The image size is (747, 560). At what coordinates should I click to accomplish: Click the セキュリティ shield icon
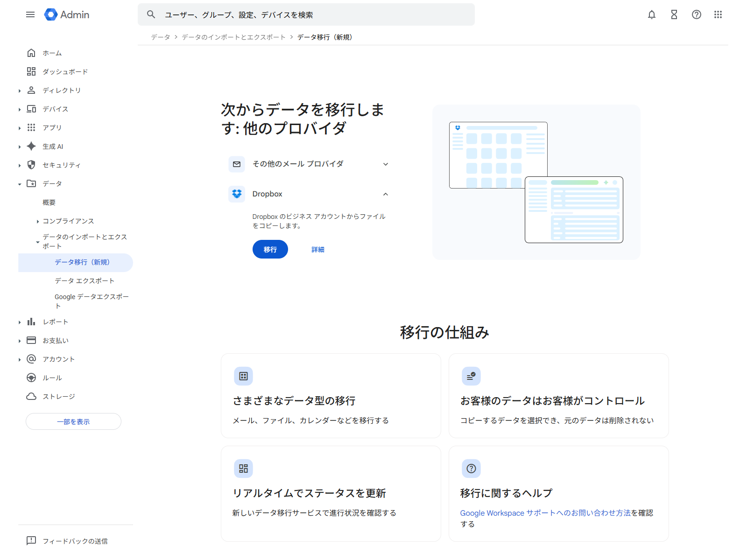tap(31, 165)
